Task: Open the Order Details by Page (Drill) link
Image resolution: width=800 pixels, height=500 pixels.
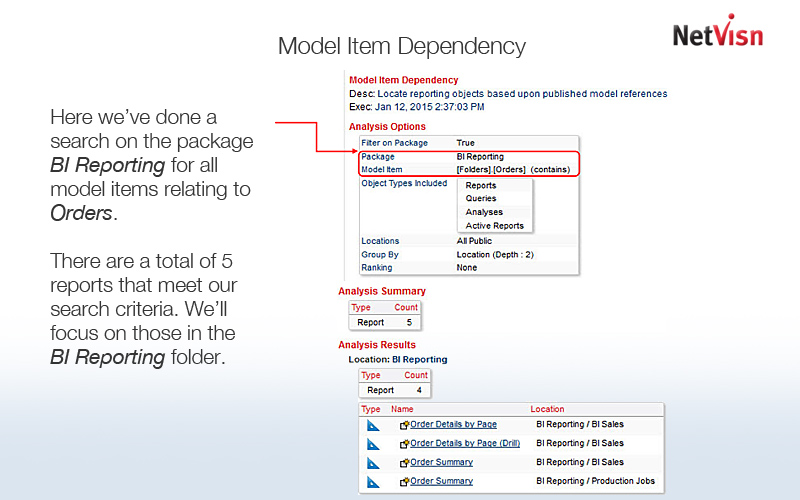Action: pyautogui.click(x=467, y=444)
